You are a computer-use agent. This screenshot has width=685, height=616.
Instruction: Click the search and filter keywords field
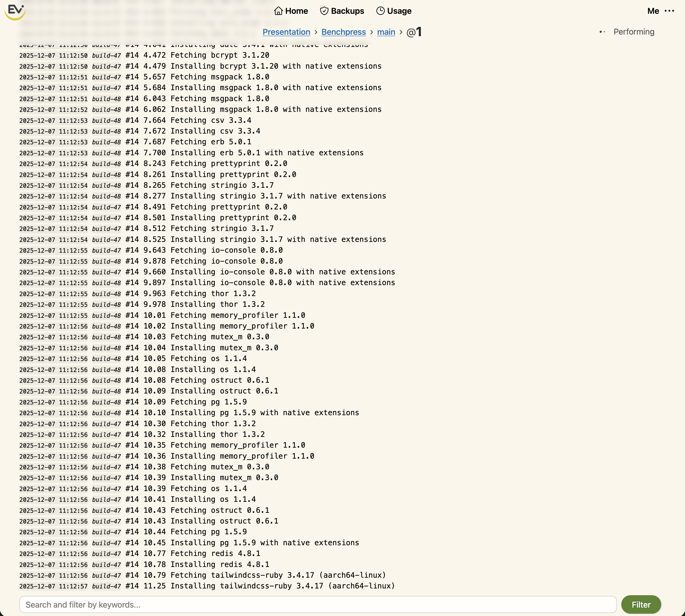click(169, 605)
